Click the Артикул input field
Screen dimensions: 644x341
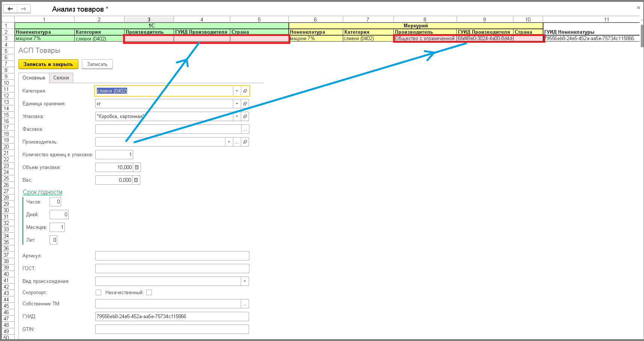coord(172,256)
